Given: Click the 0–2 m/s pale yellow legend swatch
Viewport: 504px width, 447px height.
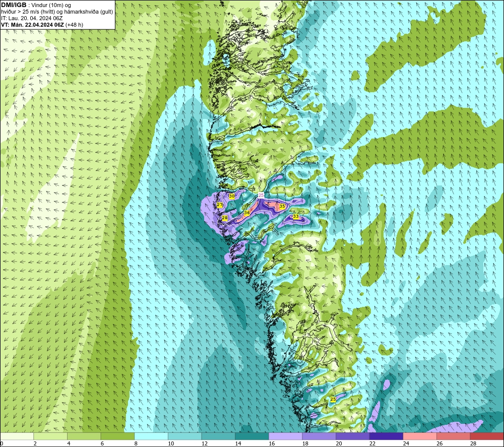Looking at the screenshot, I should (17, 436).
